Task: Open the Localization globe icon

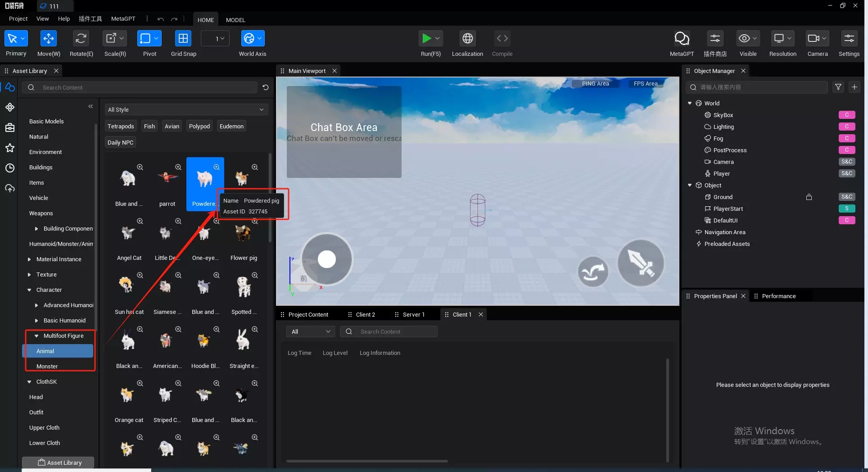Action: point(468,39)
